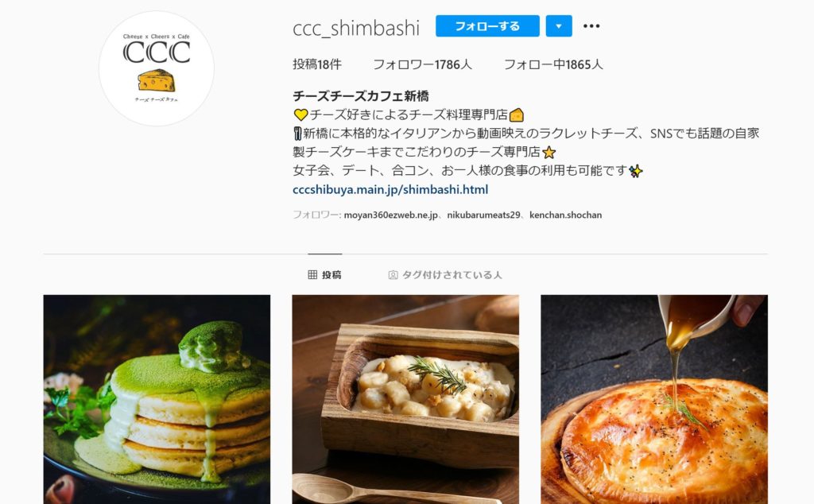Click the チーズチーズカフェ新橋 display name
Screen dimensions: 814x504
[x=361, y=96]
